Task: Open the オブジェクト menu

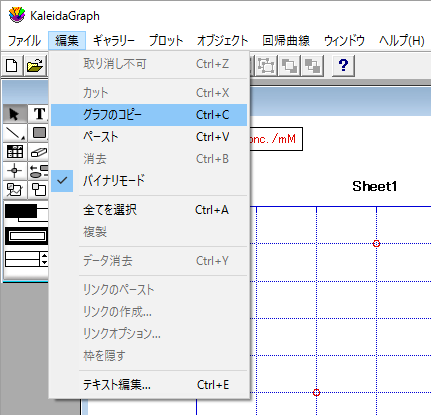Action: click(222, 41)
